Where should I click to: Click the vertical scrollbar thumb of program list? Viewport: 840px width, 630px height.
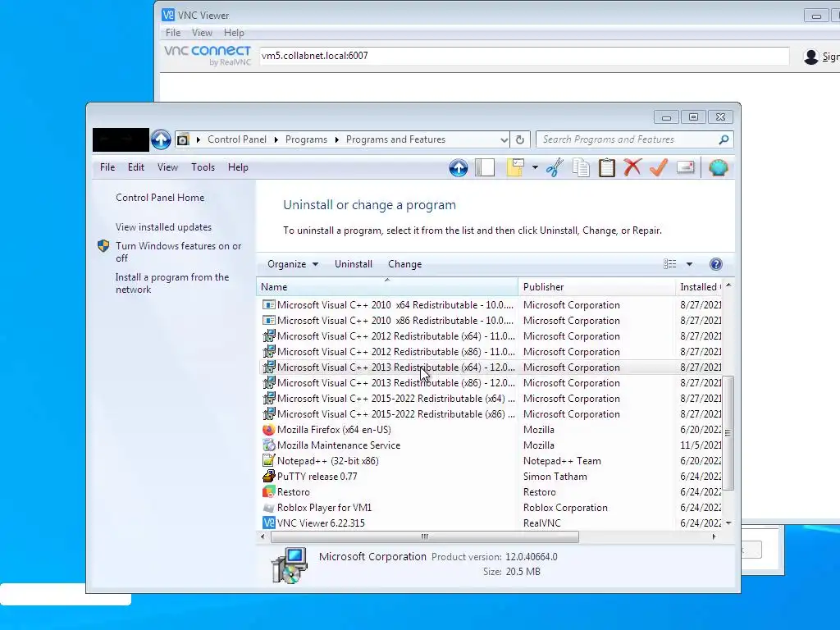[x=728, y=433]
